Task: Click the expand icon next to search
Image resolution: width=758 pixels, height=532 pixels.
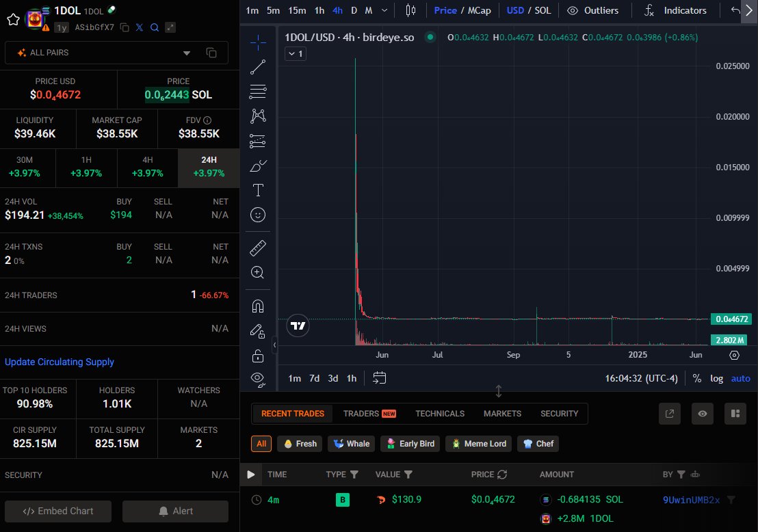Action: [170, 27]
